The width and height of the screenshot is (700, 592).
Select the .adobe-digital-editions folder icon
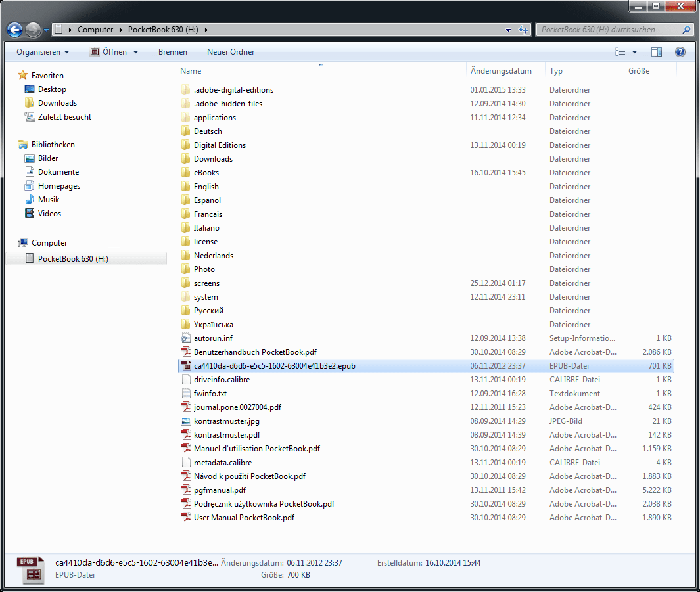[186, 89]
